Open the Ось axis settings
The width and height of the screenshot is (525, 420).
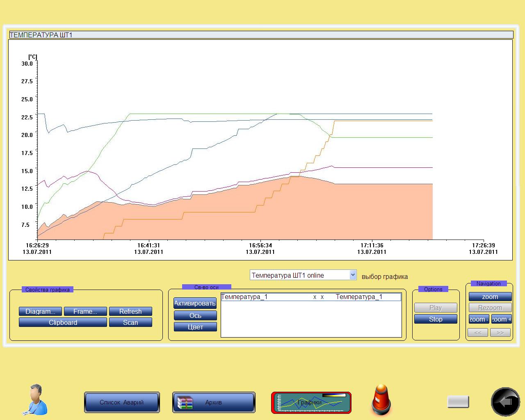click(195, 315)
